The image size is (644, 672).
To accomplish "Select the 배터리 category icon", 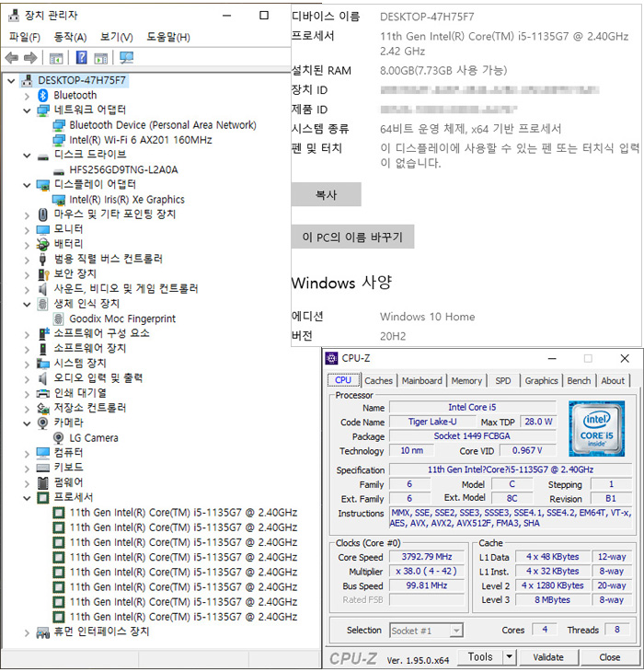I will click(42, 244).
